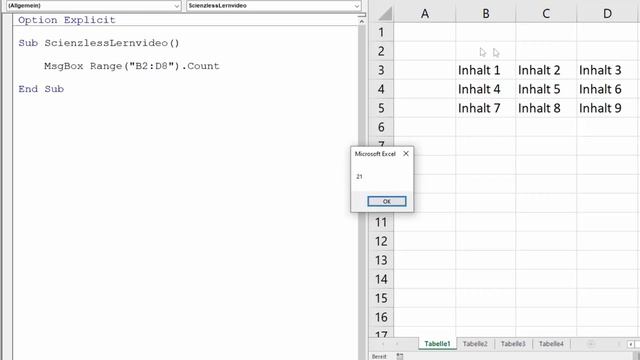Select row 5 header
Viewport: 640px width, 360px height.
[x=381, y=108]
